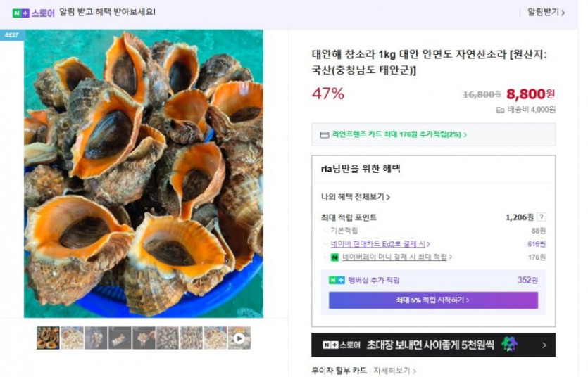Screen dimensions: 588x377
Task: Open the arrow on the black 스토어 banner
Action: (x=544, y=345)
